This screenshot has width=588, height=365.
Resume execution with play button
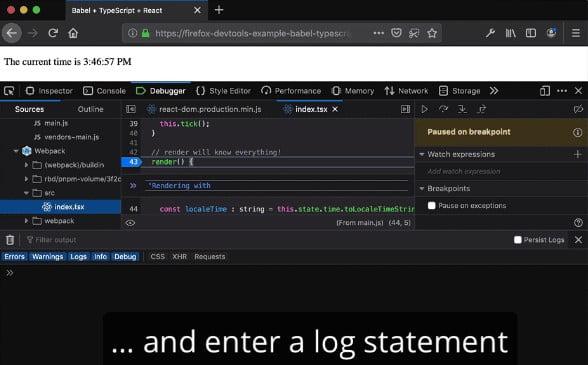[x=424, y=109]
